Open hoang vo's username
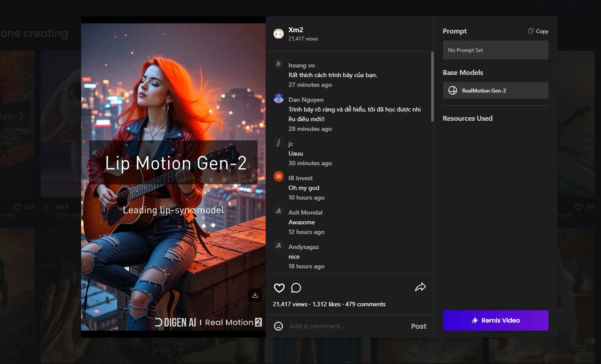The image size is (601, 364). (x=302, y=65)
